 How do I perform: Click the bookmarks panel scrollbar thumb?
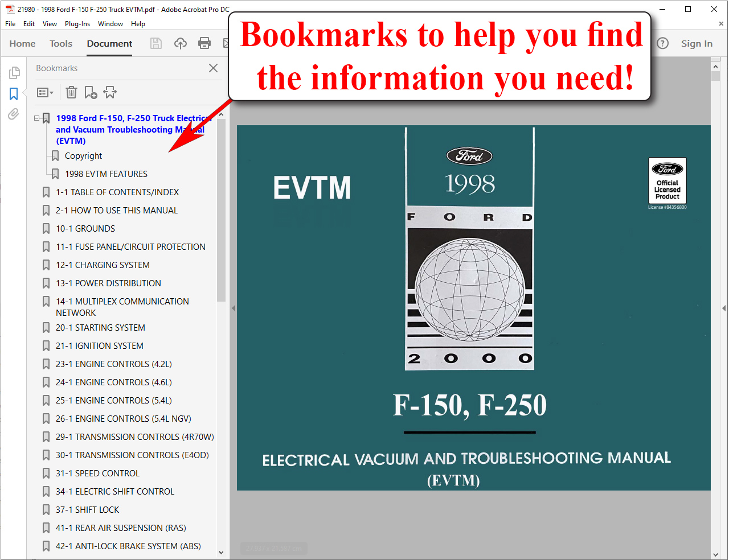point(221,211)
